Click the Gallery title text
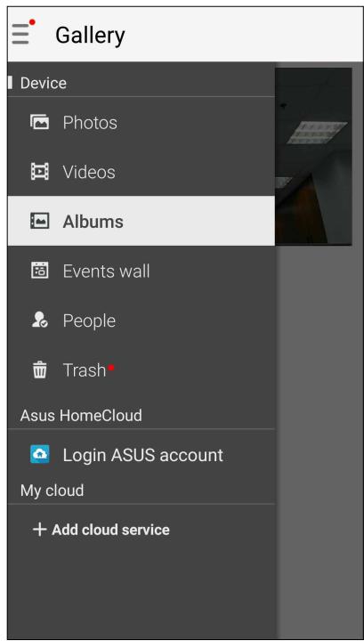The image size is (364, 641). pos(90,36)
